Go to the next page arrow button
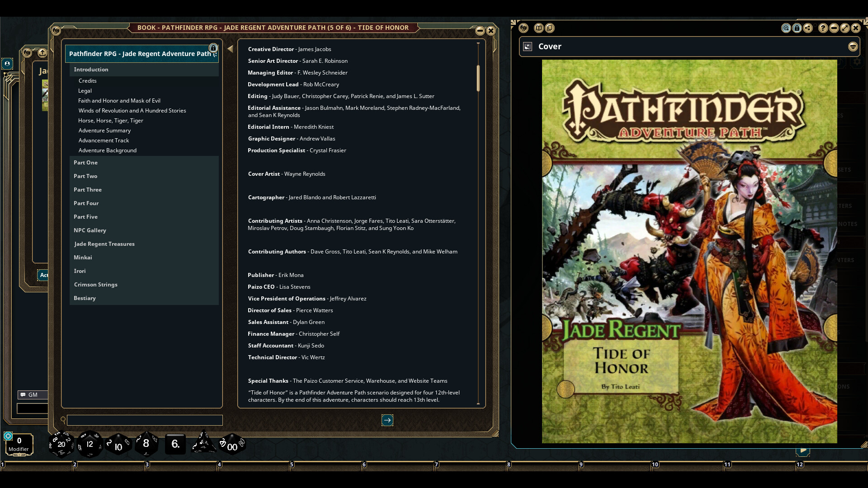 387,420
